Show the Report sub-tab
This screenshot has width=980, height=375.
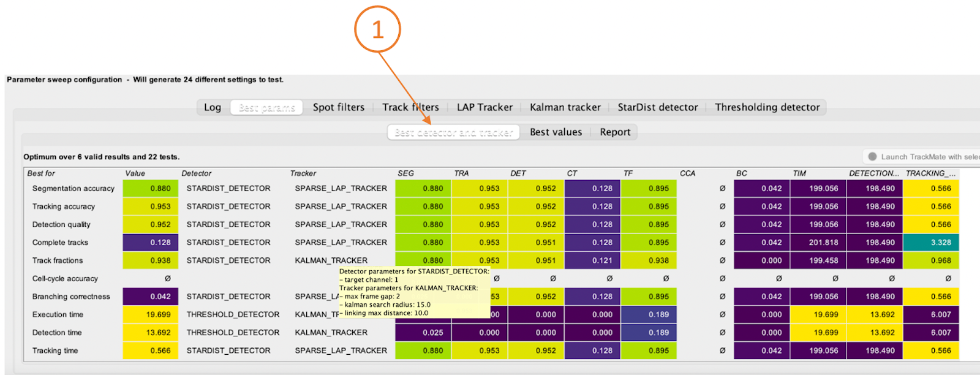click(615, 132)
